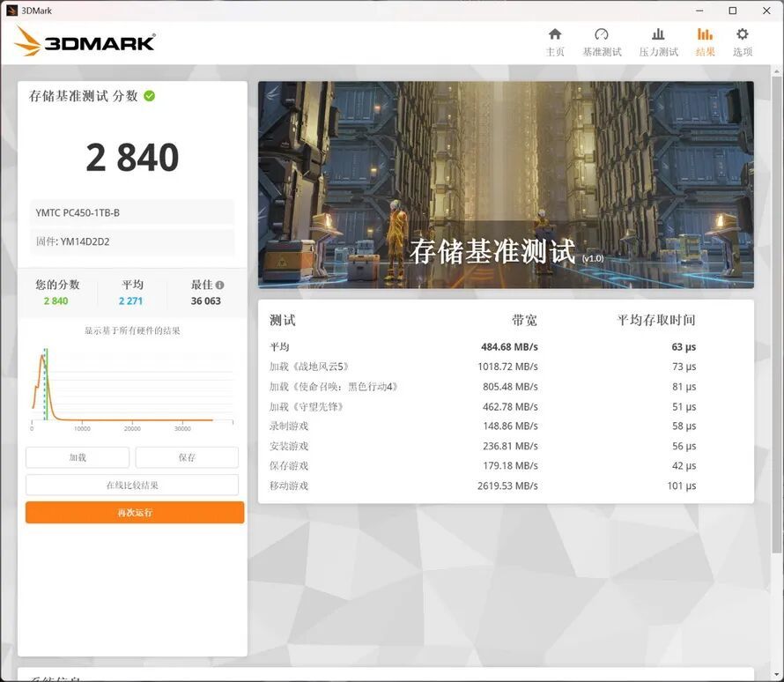Image resolution: width=784 pixels, height=682 pixels.
Task: Click the 加载 load button
Action: (x=78, y=457)
